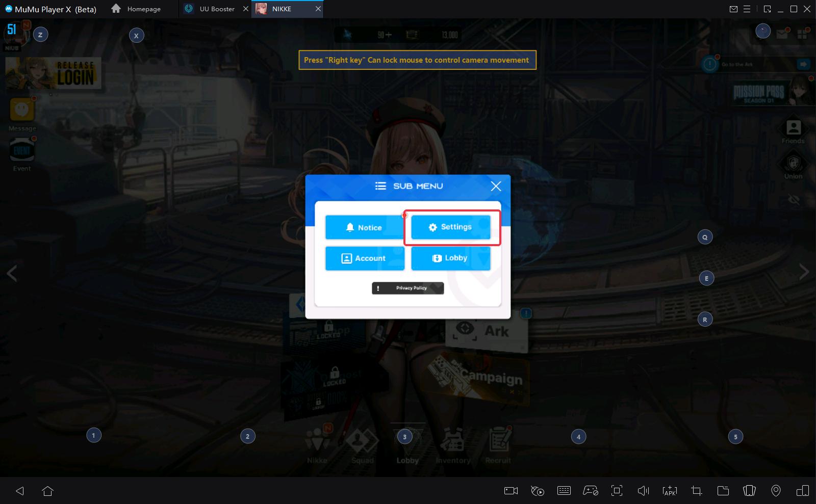Open the shared folder icon
Screen dimensions: 816x504
(723, 491)
